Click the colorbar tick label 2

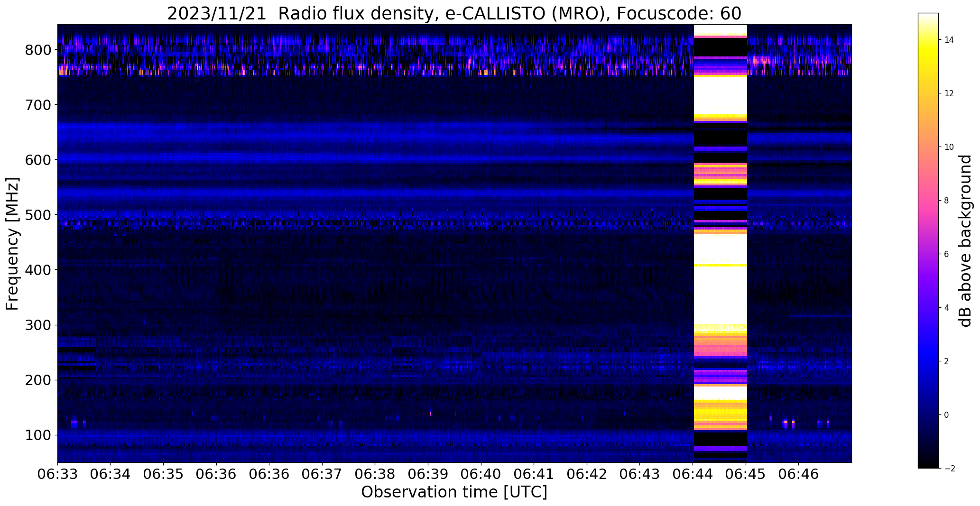coord(947,361)
